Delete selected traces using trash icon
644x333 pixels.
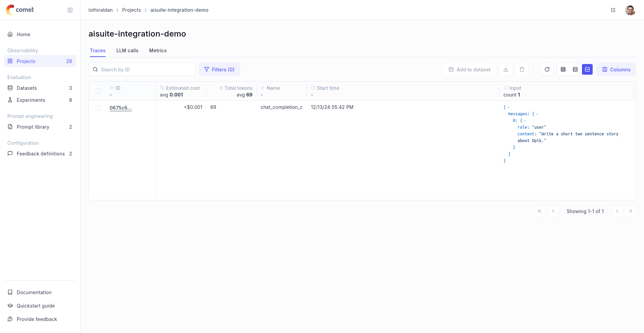click(x=522, y=69)
